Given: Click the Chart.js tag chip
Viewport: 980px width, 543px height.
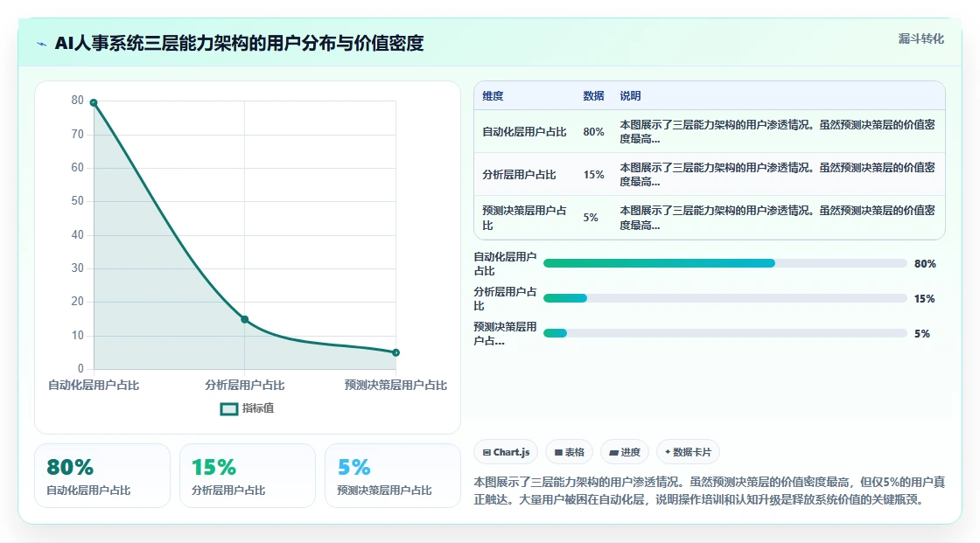Looking at the screenshot, I should click(x=507, y=452).
